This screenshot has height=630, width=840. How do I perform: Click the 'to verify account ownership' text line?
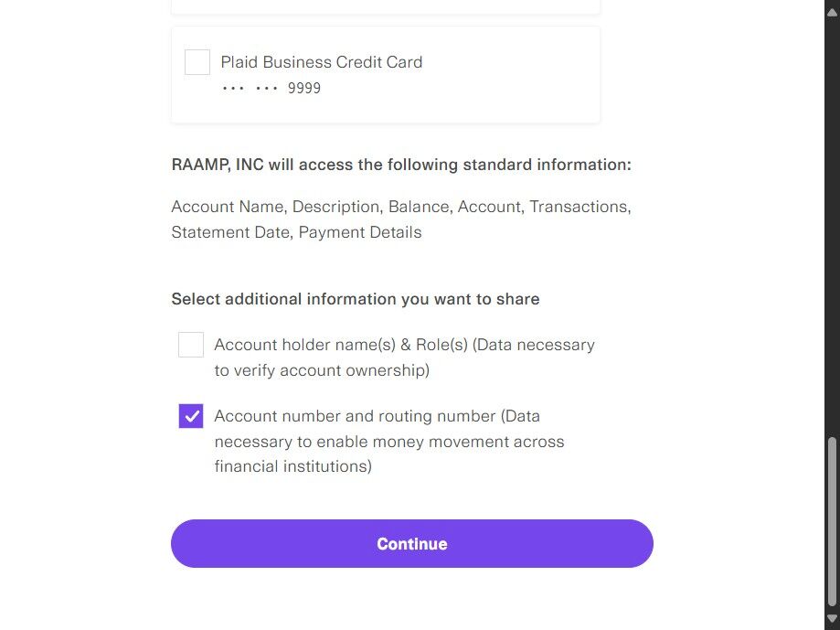tap(322, 370)
